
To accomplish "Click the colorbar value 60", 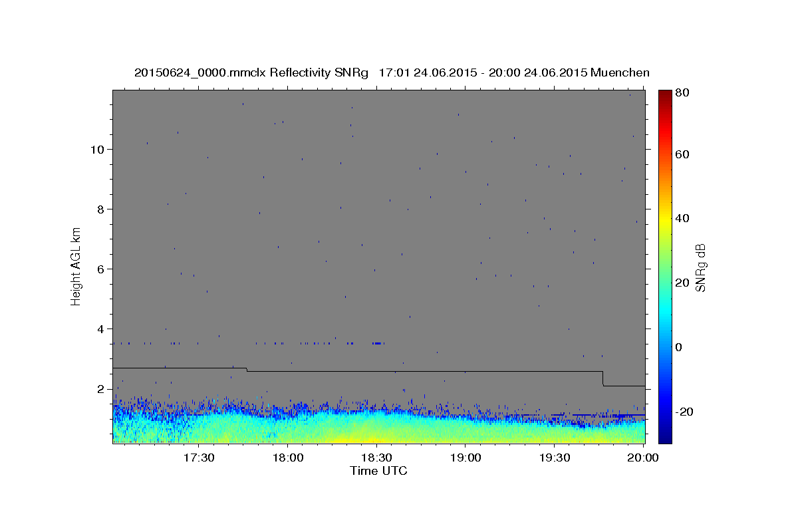I will coord(682,154).
